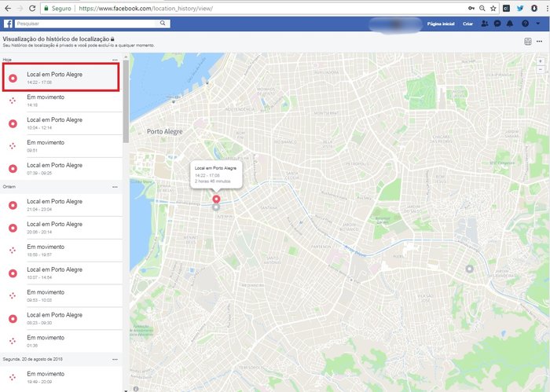Click the search magnifier in Facebook bar
Image resolution: width=550 pixels, height=392 pixels.
163,23
